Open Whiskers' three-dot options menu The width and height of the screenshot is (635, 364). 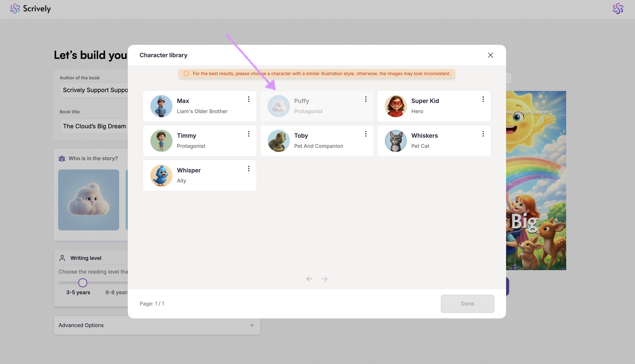(483, 134)
